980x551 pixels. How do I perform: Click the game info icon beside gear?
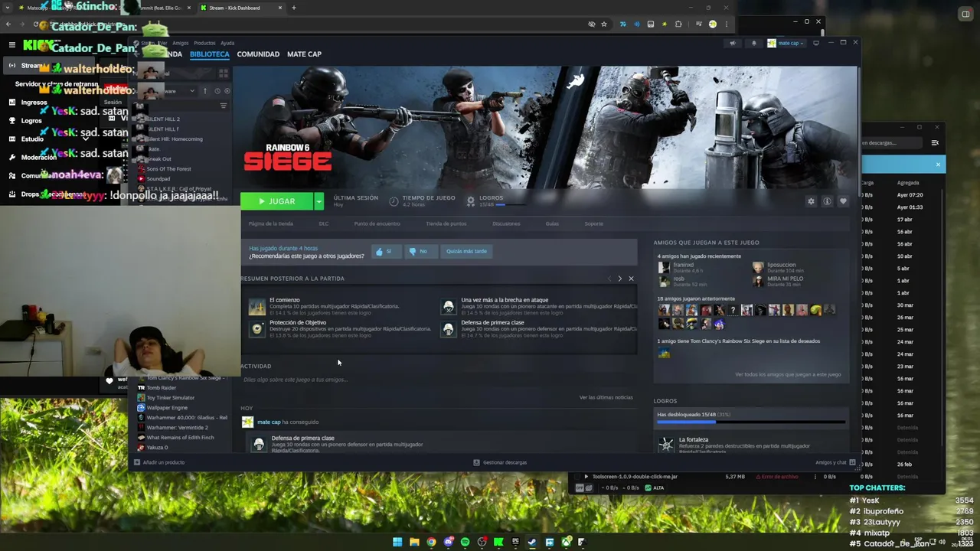click(x=827, y=201)
